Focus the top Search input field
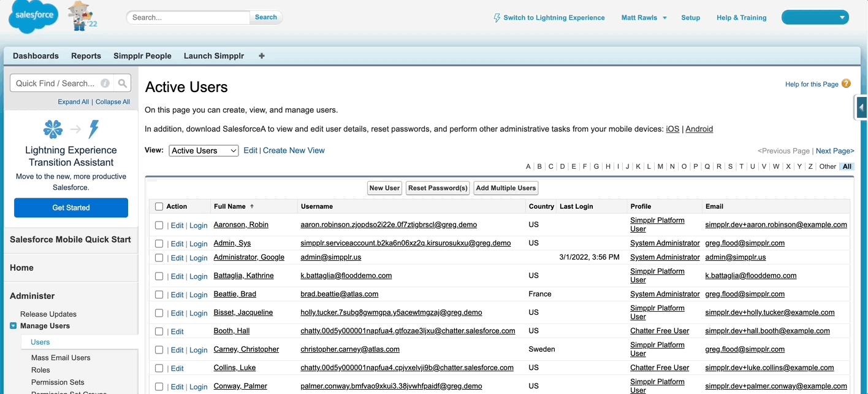Viewport: 868px width, 394px height. pos(189,17)
